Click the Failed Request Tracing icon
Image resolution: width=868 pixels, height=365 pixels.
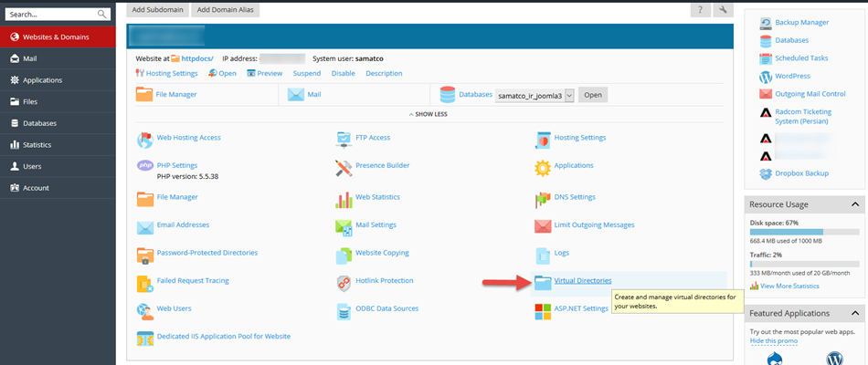pos(144,281)
